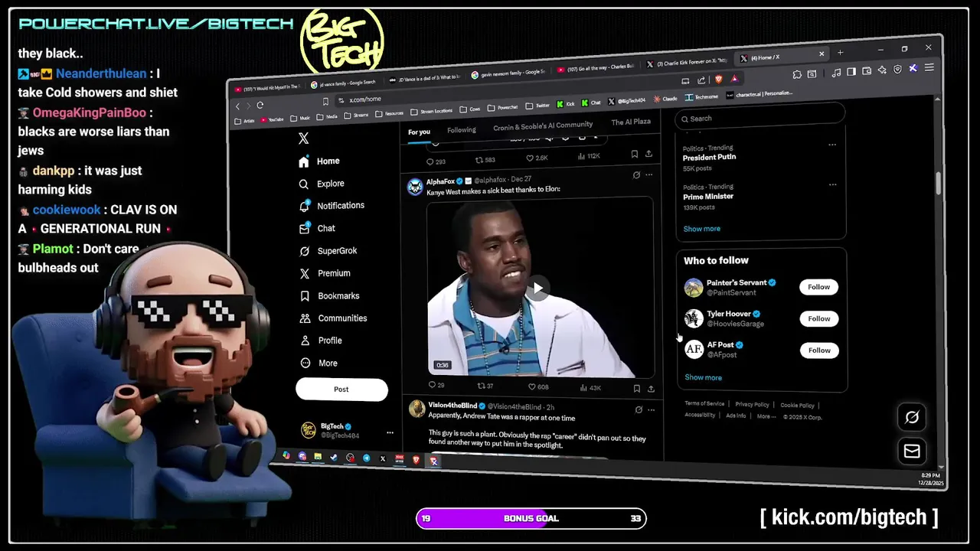Open the Privacy Policy footer link
Image resolution: width=980 pixels, height=551 pixels.
click(x=752, y=404)
